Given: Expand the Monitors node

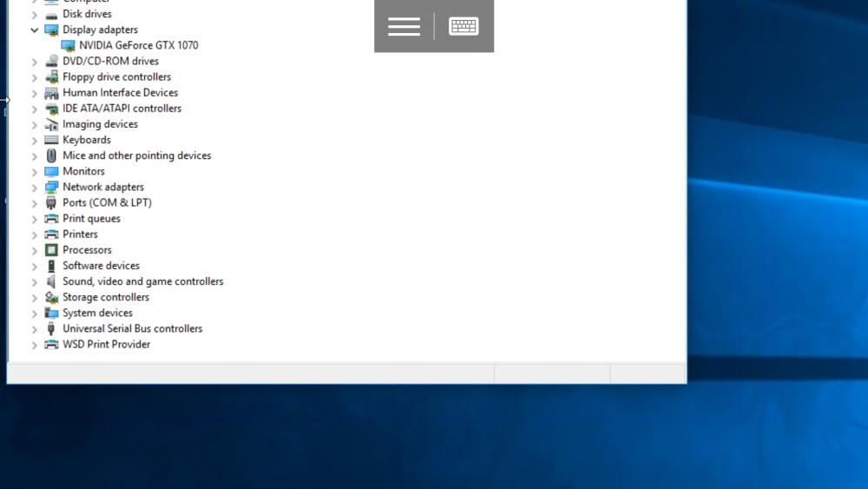Looking at the screenshot, I should [35, 172].
